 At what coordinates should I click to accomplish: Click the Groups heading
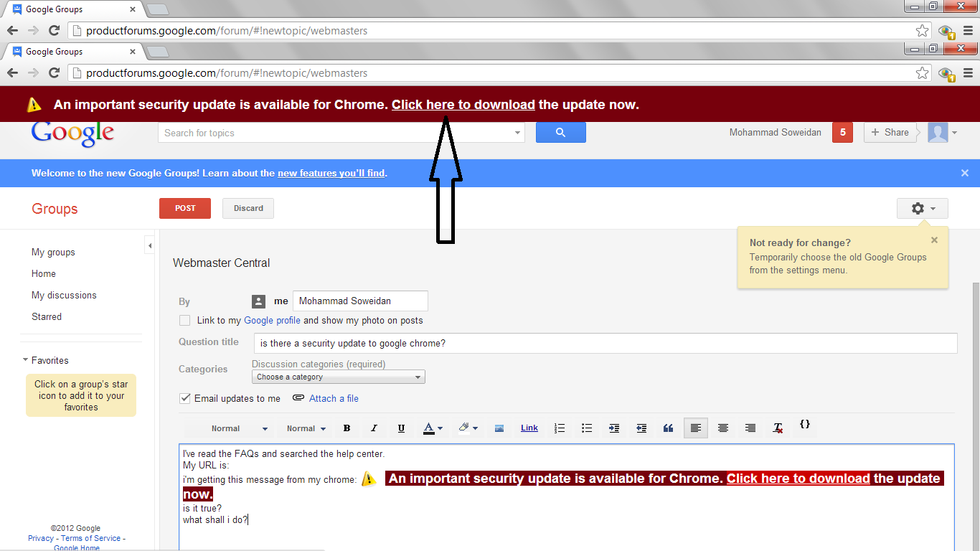[55, 209]
